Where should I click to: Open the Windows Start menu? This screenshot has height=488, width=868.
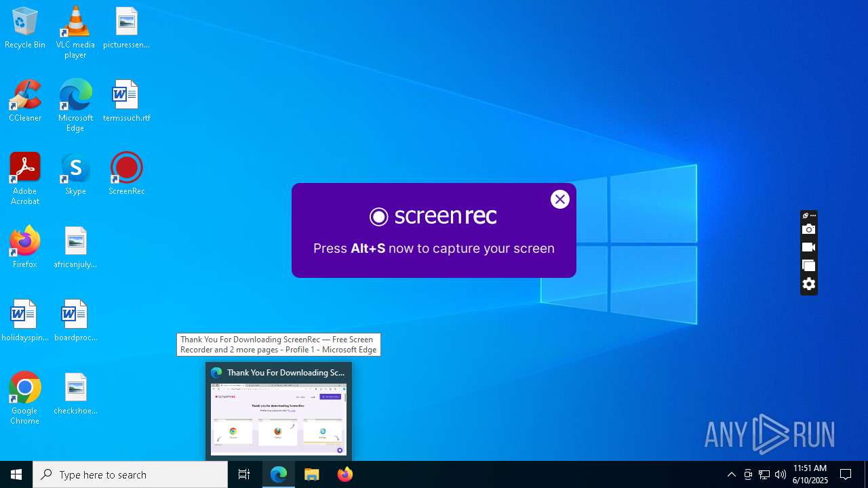point(16,474)
